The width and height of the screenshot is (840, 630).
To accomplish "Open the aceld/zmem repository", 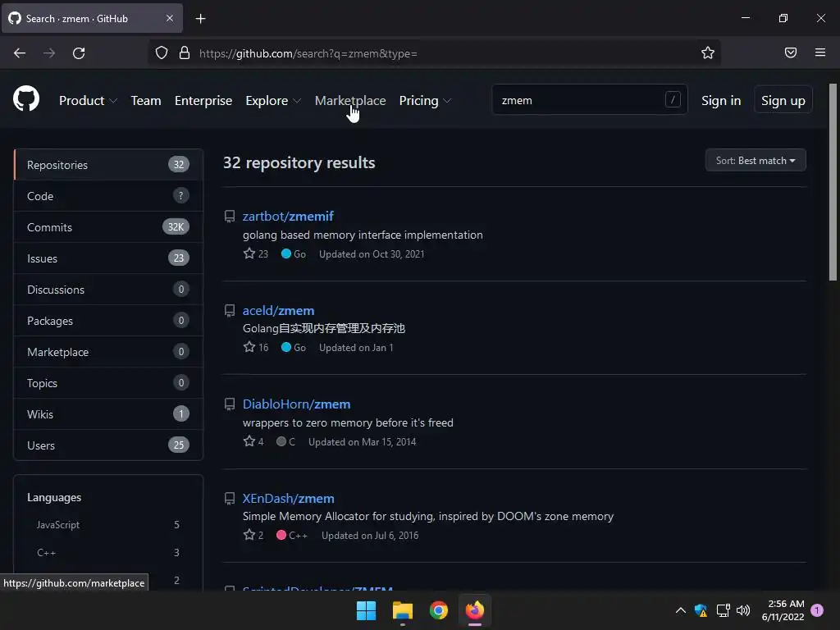I will point(278,310).
